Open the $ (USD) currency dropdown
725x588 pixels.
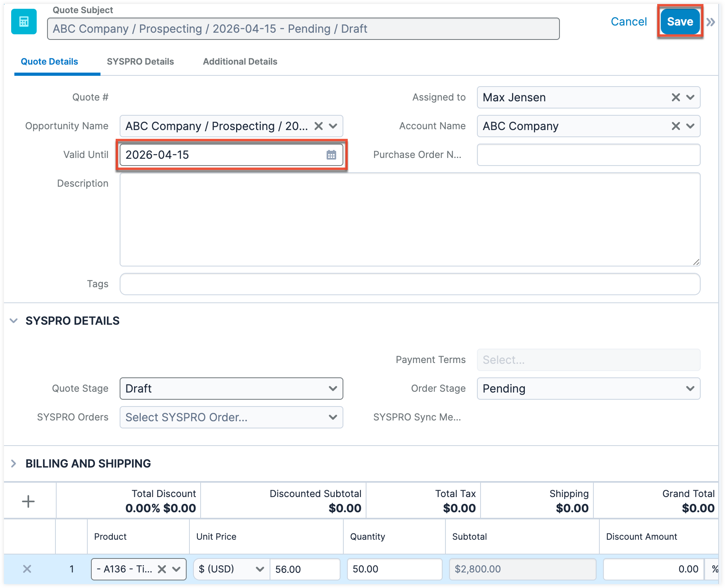(x=232, y=569)
